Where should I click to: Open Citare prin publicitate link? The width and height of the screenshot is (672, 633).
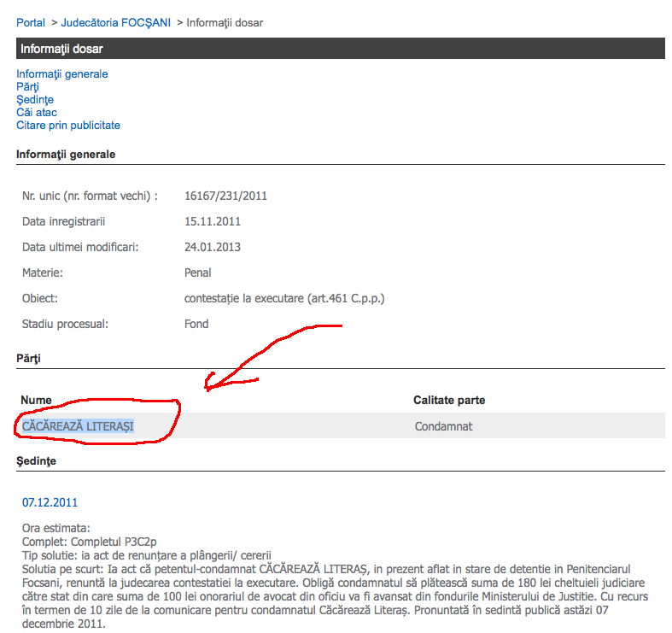click(68, 126)
